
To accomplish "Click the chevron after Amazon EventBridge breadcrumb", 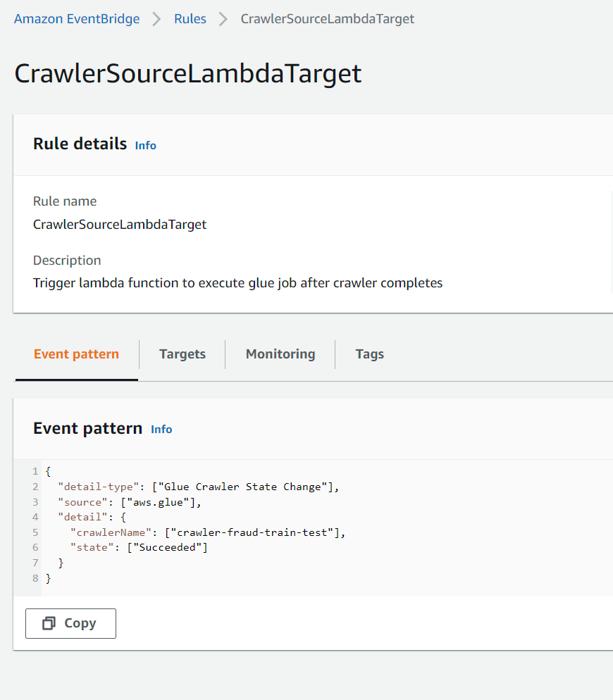I will pos(156,19).
